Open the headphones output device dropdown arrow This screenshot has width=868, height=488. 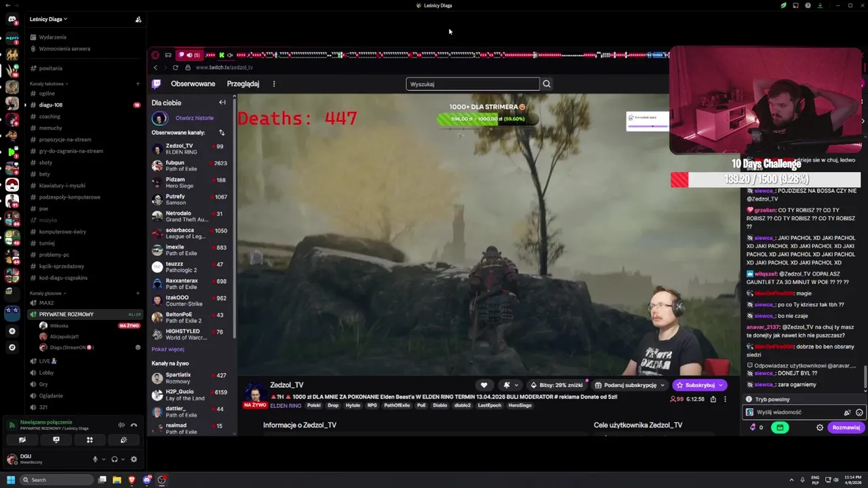(x=123, y=460)
